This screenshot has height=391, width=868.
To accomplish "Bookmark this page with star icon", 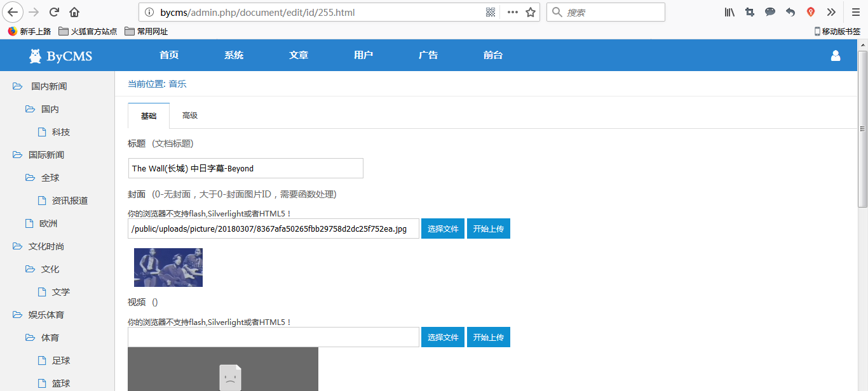I will point(531,12).
